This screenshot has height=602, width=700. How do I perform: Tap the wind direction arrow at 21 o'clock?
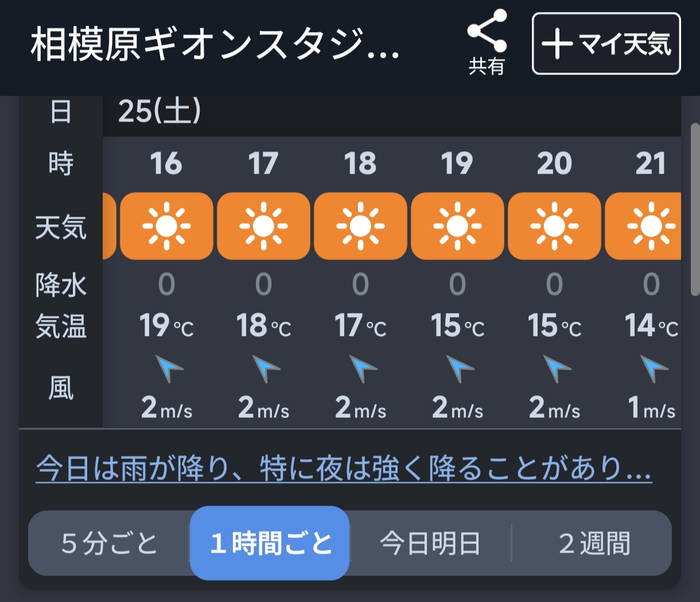coord(654,369)
